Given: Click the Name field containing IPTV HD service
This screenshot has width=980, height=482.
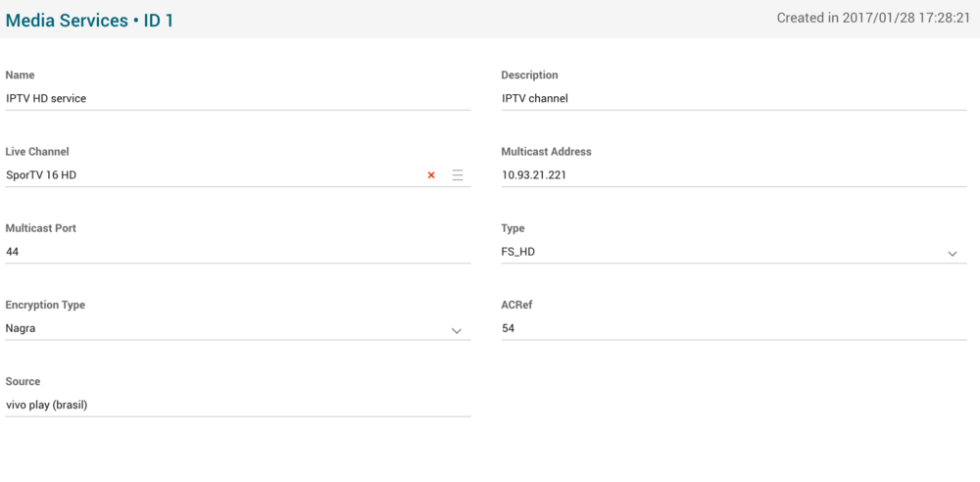Looking at the screenshot, I should click(x=237, y=98).
